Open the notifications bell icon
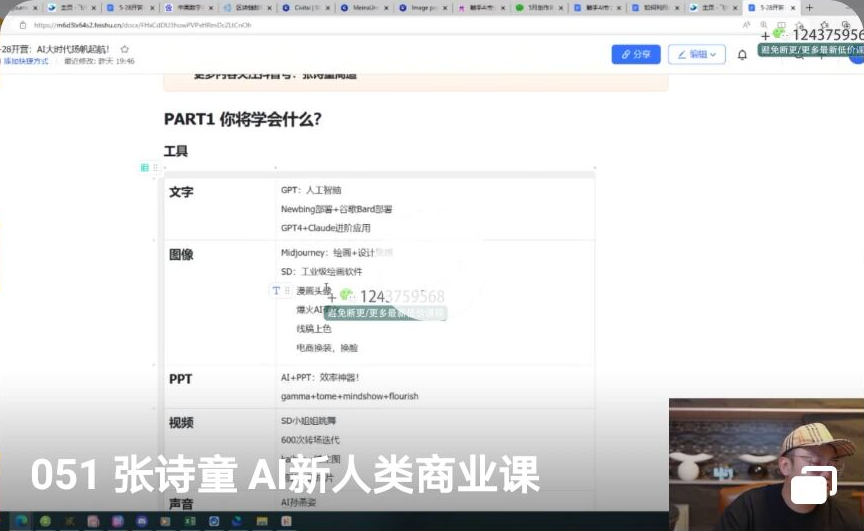The image size is (864, 531). pyautogui.click(x=742, y=55)
